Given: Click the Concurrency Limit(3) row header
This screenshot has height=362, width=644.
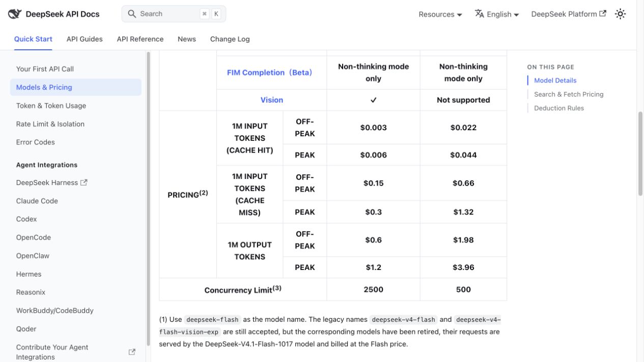Looking at the screenshot, I should coord(243,289).
